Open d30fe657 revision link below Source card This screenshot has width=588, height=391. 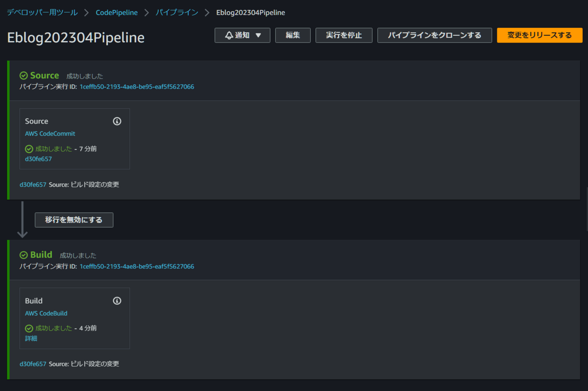(33, 185)
